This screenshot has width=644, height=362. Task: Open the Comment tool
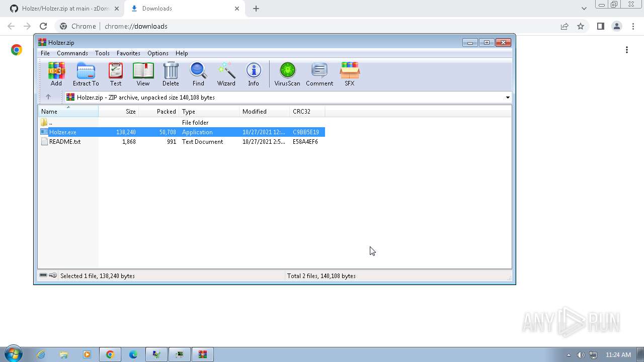pos(319,74)
